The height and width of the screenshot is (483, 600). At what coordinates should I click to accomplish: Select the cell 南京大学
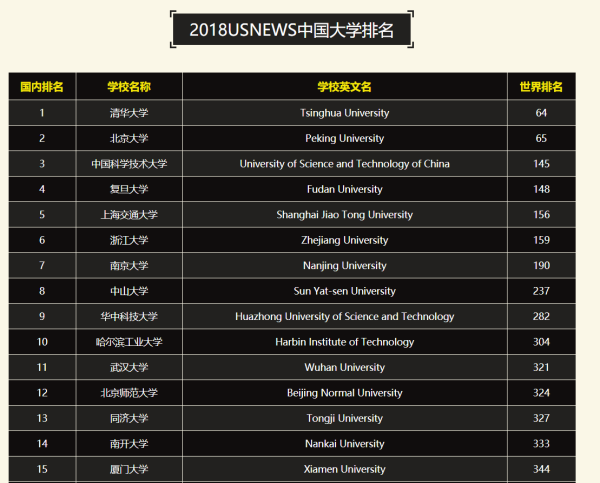129,266
